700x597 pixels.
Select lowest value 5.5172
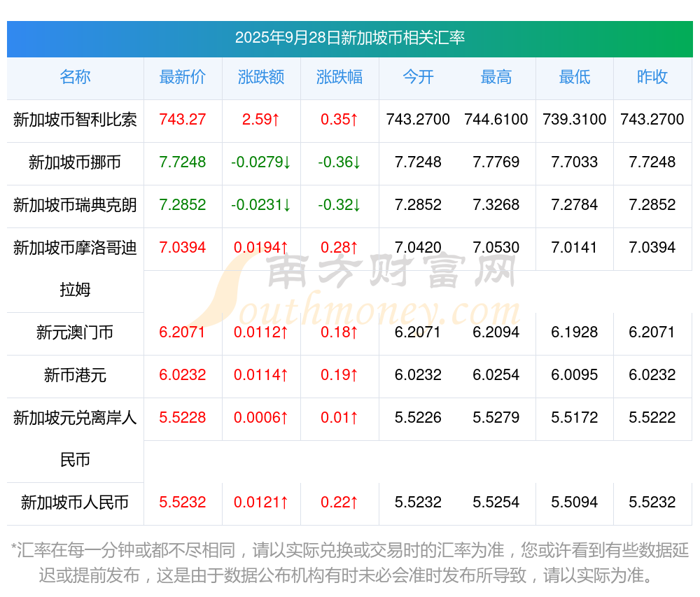click(574, 418)
